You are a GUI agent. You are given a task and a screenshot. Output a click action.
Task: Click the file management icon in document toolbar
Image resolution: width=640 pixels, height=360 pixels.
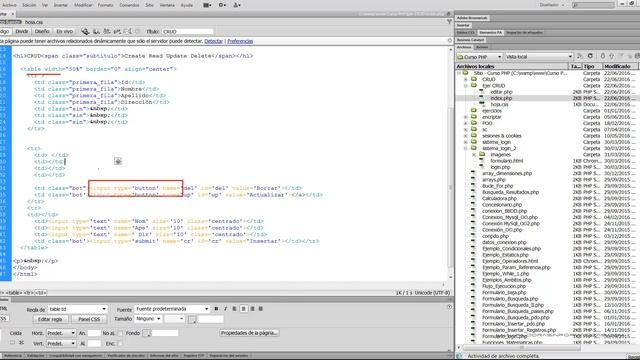coord(96,31)
